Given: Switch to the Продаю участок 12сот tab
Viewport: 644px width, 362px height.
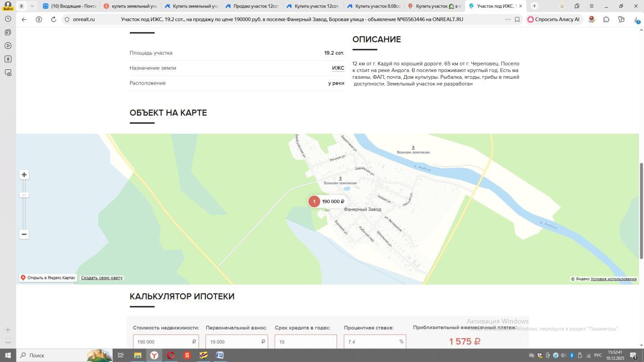Looking at the screenshot, I should (x=252, y=6).
